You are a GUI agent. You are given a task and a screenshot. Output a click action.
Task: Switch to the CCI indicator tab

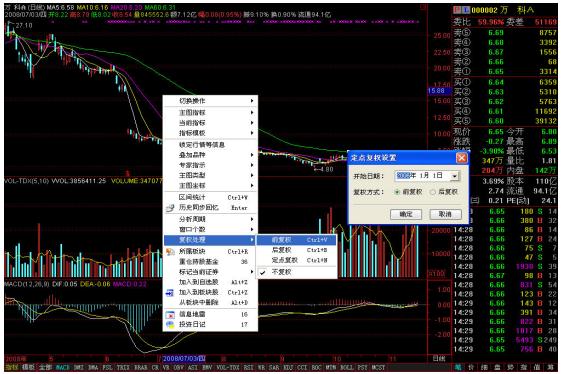(x=303, y=368)
